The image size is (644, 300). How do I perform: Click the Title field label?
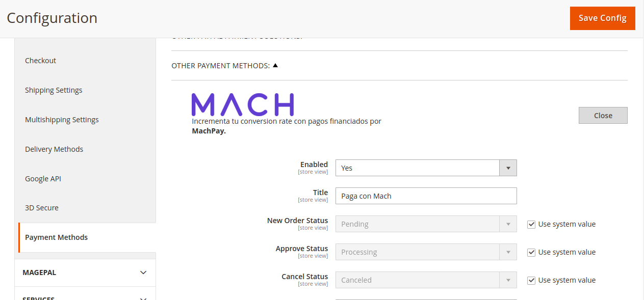click(321, 193)
